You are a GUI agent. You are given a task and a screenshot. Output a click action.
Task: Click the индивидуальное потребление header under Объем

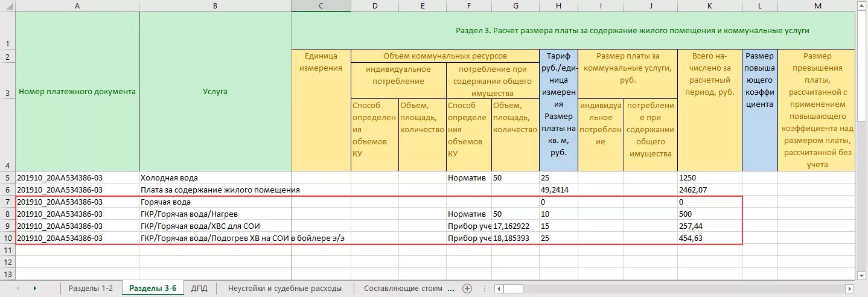pos(398,80)
